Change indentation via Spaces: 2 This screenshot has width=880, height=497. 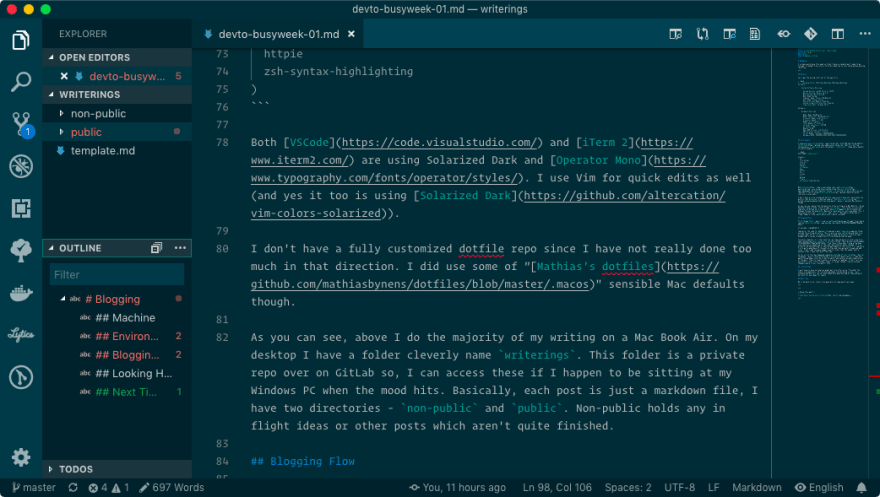[628, 487]
